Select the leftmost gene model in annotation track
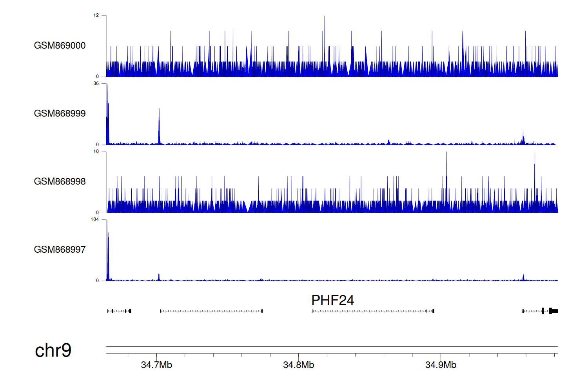 coord(119,311)
